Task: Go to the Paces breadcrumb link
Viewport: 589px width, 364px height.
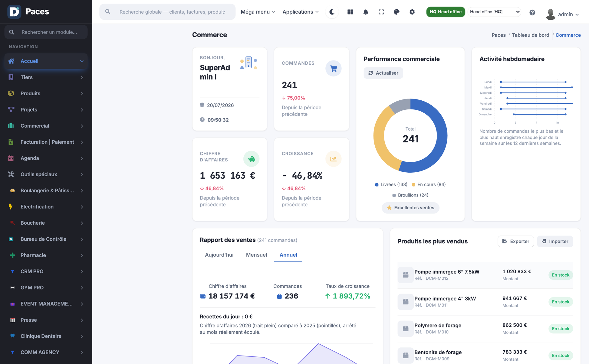Action: [x=499, y=35]
